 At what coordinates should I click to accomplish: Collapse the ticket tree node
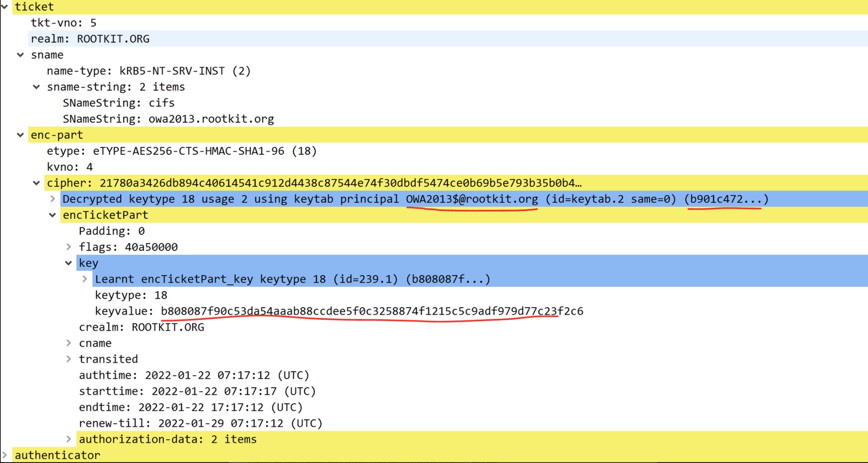coord(4,7)
